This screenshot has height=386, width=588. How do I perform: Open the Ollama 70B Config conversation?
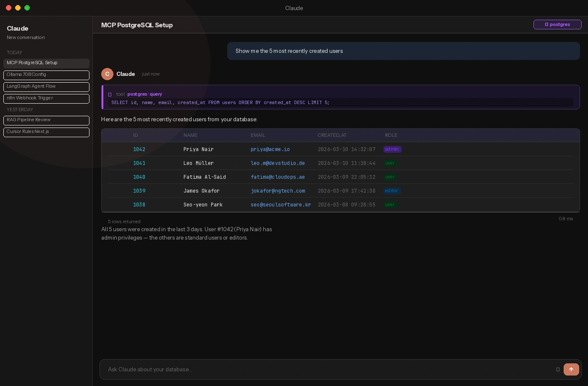[46, 75]
